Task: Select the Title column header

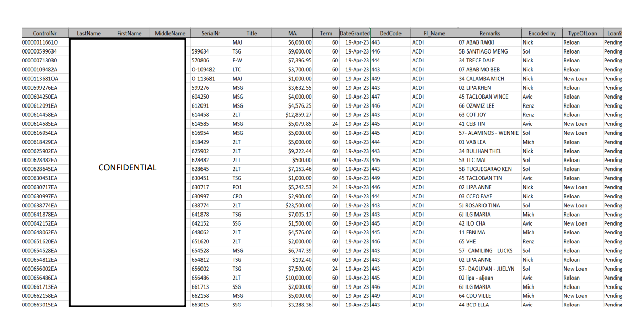Action: [x=251, y=33]
